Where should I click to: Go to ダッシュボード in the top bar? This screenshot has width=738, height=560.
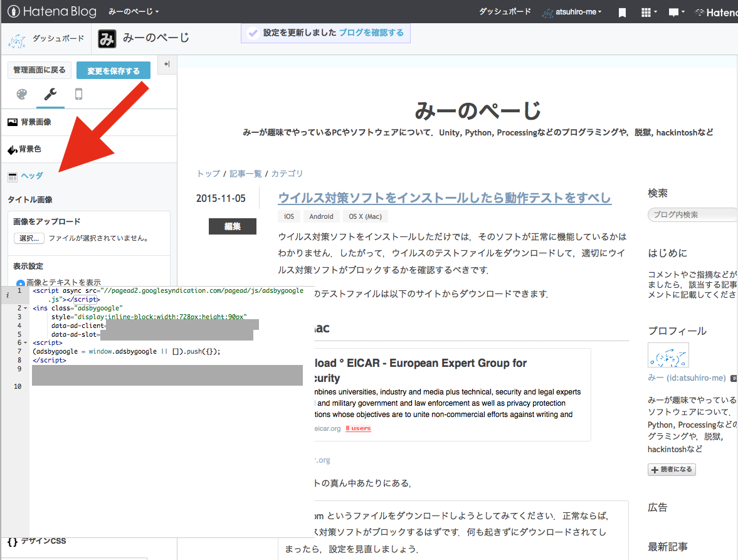[x=504, y=11]
